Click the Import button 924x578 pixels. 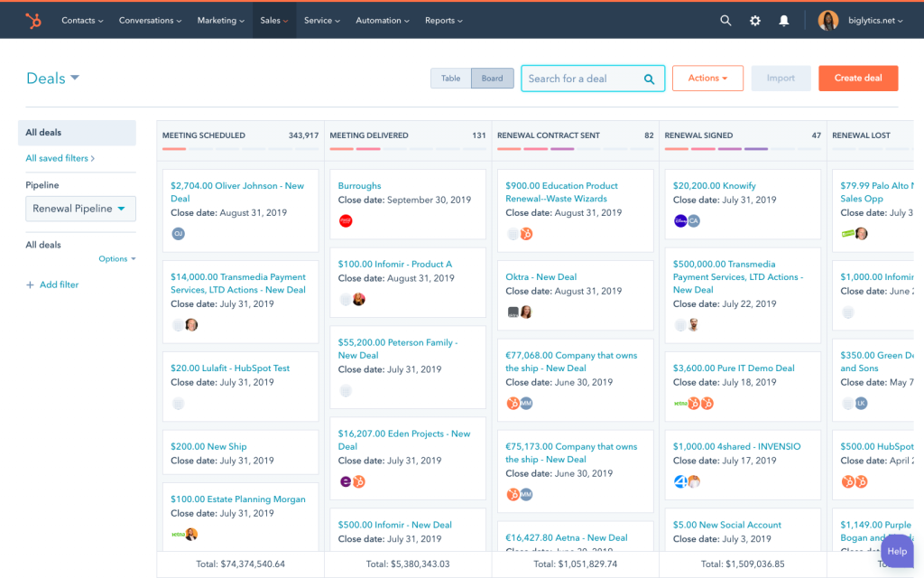tap(781, 79)
